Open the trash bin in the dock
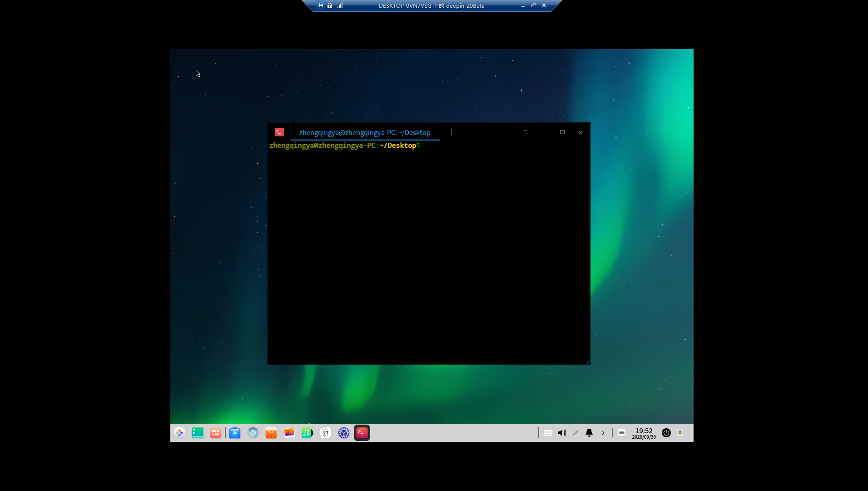This screenshot has width=868, height=491. pos(680,433)
